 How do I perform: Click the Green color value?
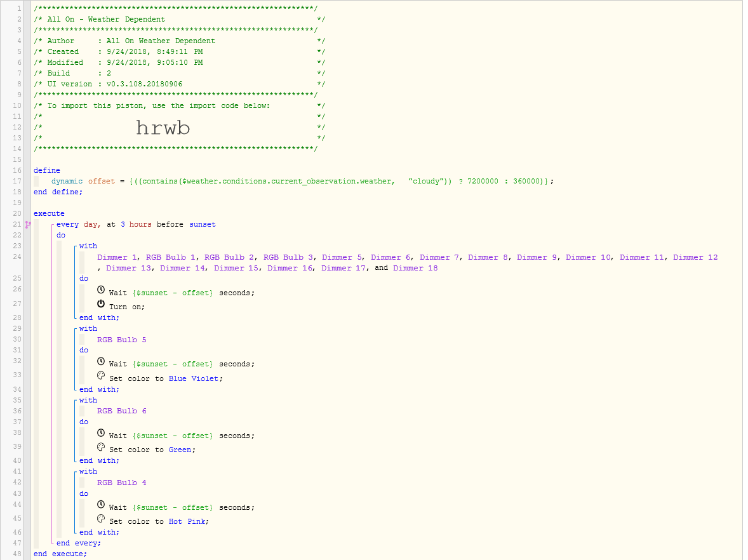coord(180,450)
